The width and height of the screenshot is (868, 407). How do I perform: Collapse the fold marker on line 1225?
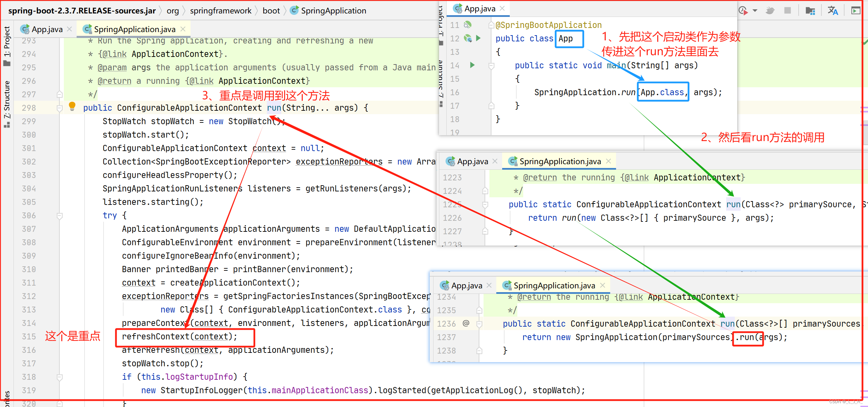pyautogui.click(x=485, y=205)
